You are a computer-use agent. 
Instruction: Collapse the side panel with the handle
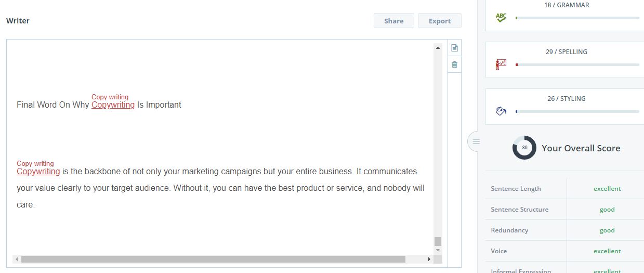point(476,141)
